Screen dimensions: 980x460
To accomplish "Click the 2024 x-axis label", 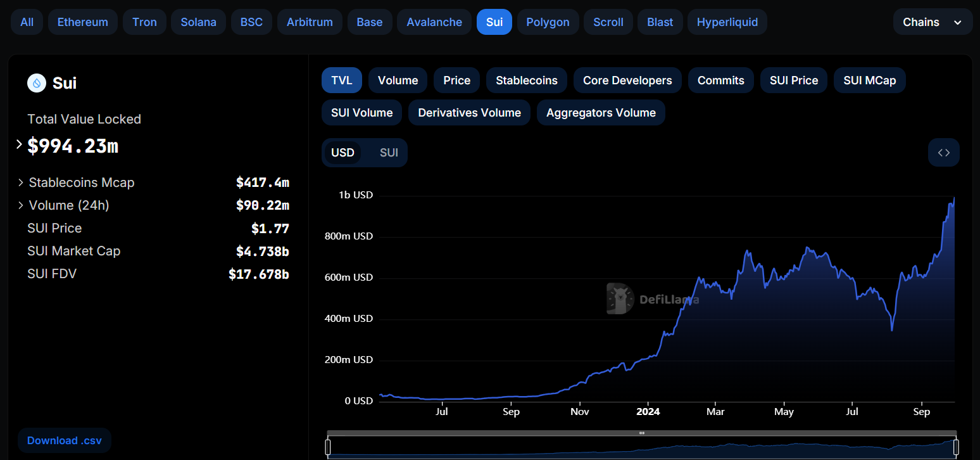I will coord(648,412).
